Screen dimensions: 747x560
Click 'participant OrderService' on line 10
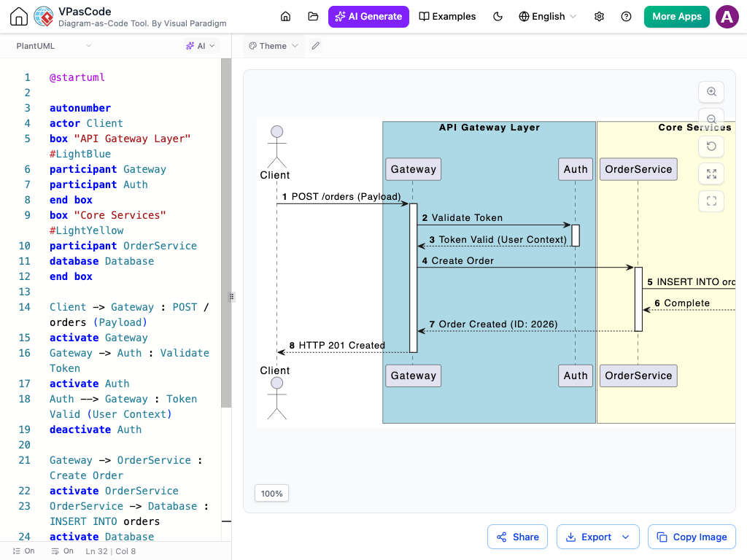(x=123, y=246)
